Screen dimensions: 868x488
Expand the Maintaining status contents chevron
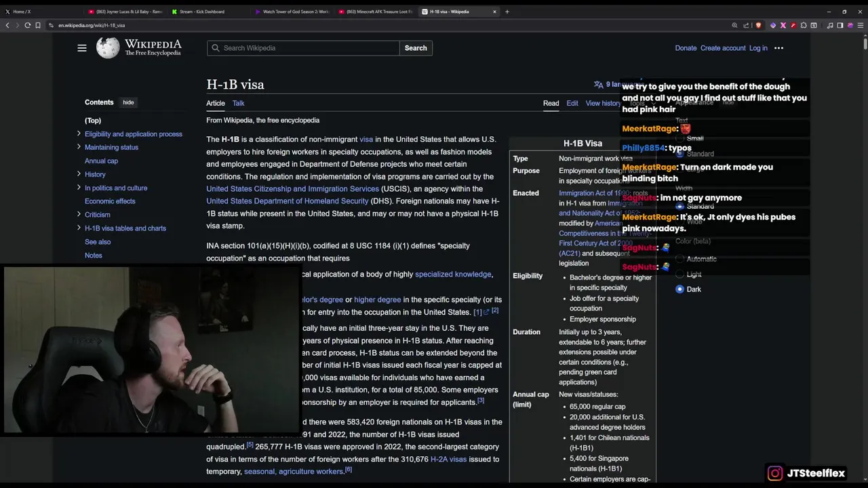coord(79,147)
